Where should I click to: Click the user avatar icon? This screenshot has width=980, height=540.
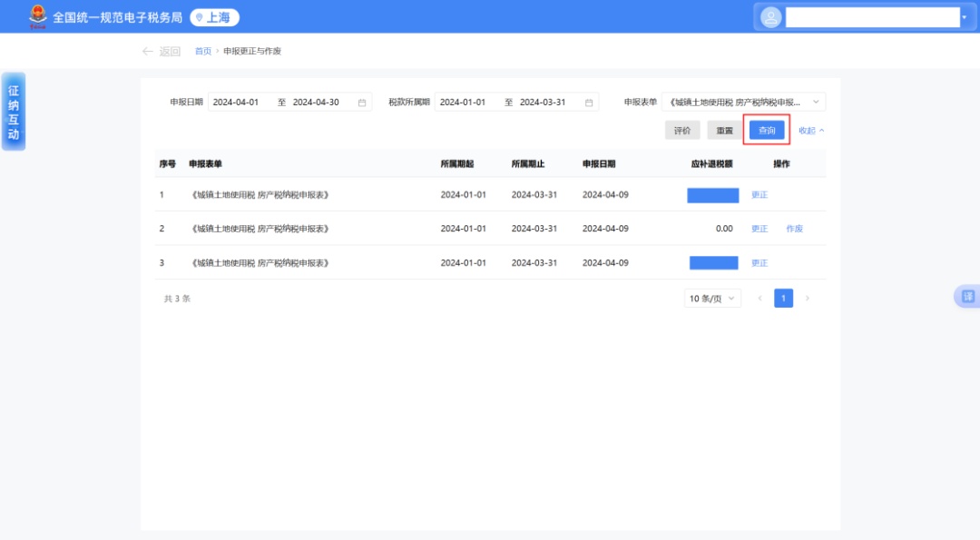pos(771,17)
